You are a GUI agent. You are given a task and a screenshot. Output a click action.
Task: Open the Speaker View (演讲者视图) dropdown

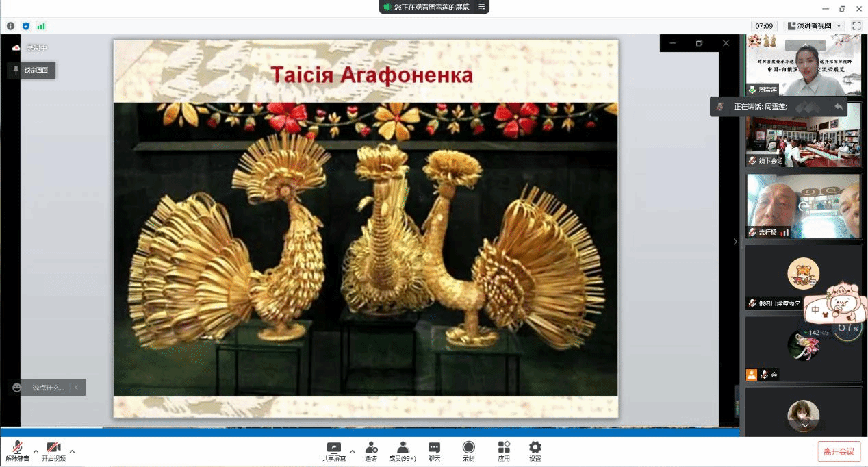[x=814, y=26]
